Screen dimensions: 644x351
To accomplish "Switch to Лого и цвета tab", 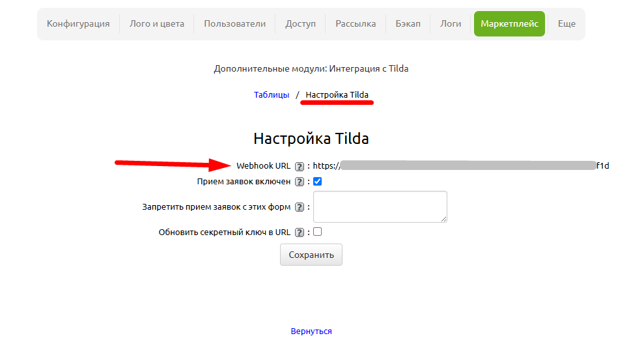I will 157,23.
